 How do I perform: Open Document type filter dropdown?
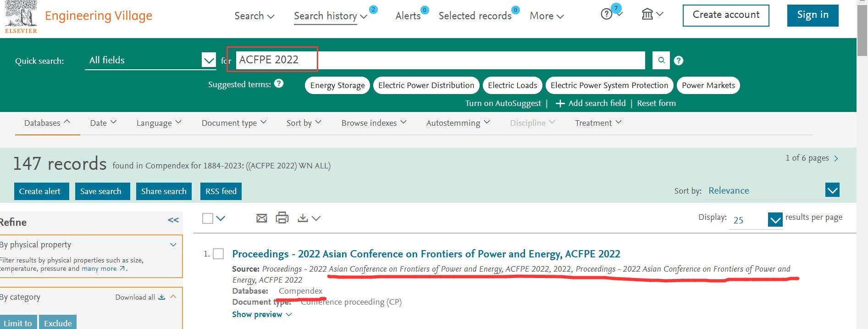coord(234,123)
